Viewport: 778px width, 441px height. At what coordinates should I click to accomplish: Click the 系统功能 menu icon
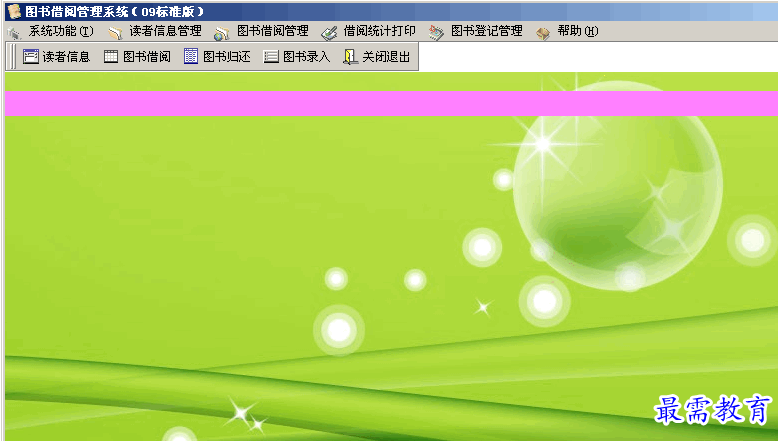[14, 33]
